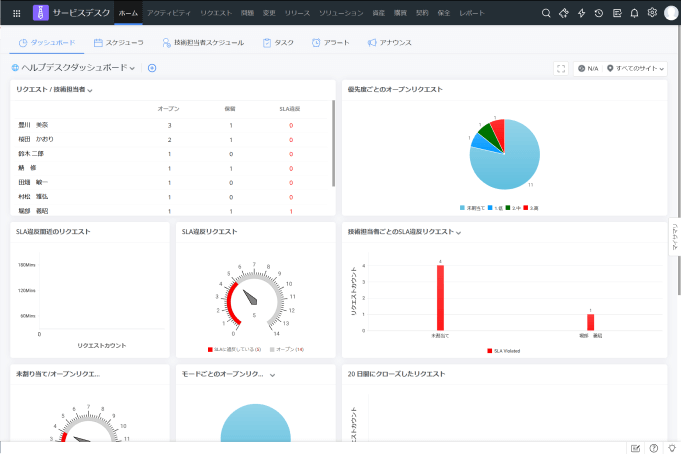This screenshot has height=454, width=681.
Task: Open the menu right of 資産
Action: tap(400, 13)
